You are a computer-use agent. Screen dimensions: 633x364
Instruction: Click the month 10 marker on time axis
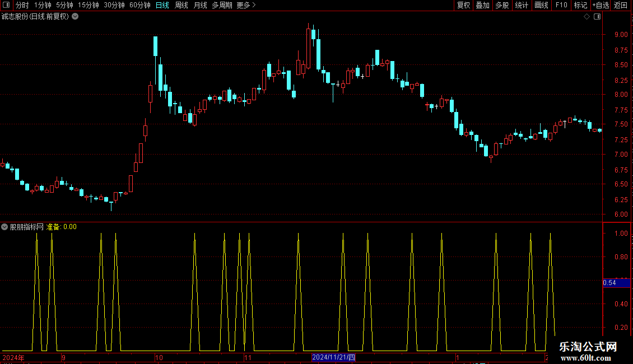(x=159, y=357)
